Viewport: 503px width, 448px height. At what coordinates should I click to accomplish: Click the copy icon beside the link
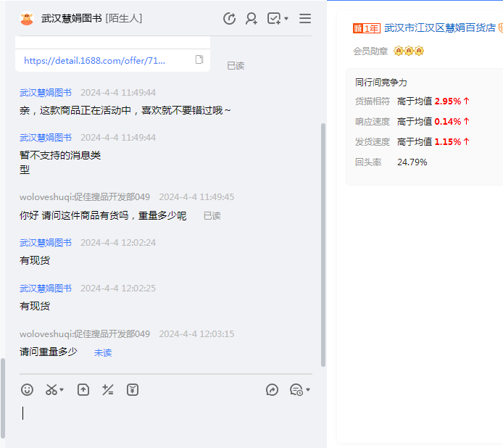coord(199,60)
